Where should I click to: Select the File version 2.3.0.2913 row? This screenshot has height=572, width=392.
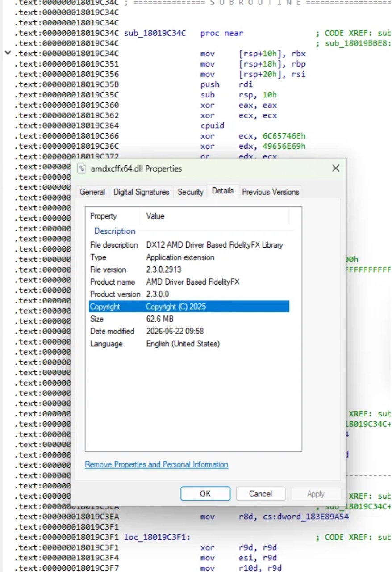pyautogui.click(x=189, y=269)
